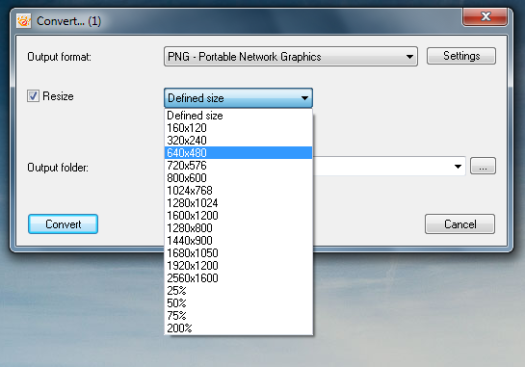Choose 320x240 from the size list
This screenshot has height=367, width=525.
(238, 140)
